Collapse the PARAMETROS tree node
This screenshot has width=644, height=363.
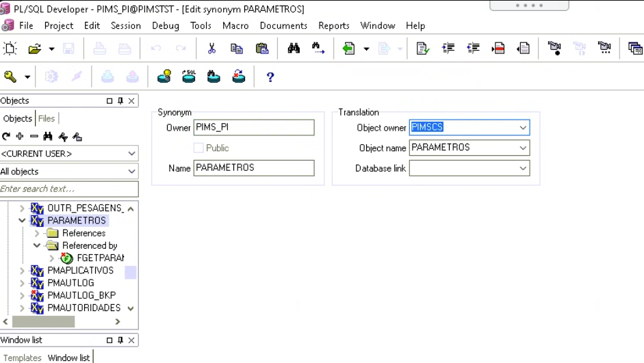(22, 221)
